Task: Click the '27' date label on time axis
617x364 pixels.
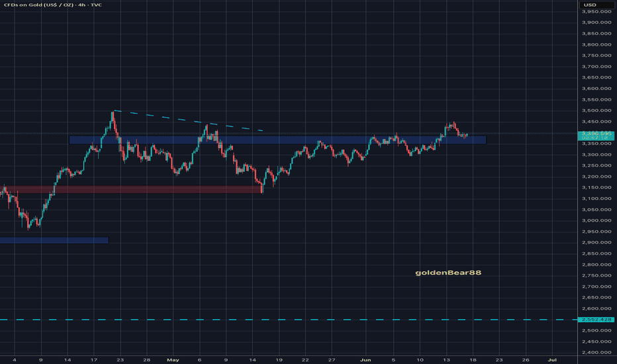Action: (x=332, y=359)
